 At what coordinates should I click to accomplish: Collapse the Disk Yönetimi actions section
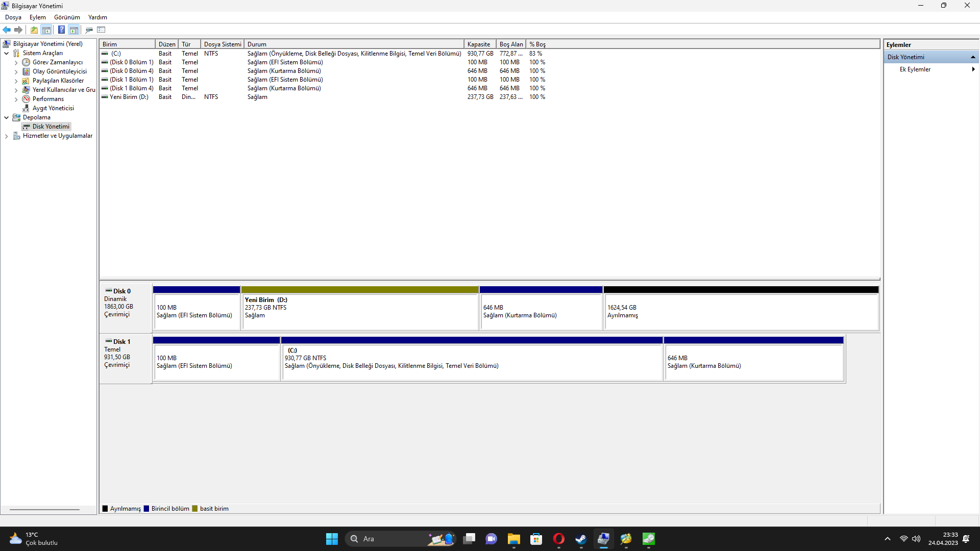tap(973, 57)
